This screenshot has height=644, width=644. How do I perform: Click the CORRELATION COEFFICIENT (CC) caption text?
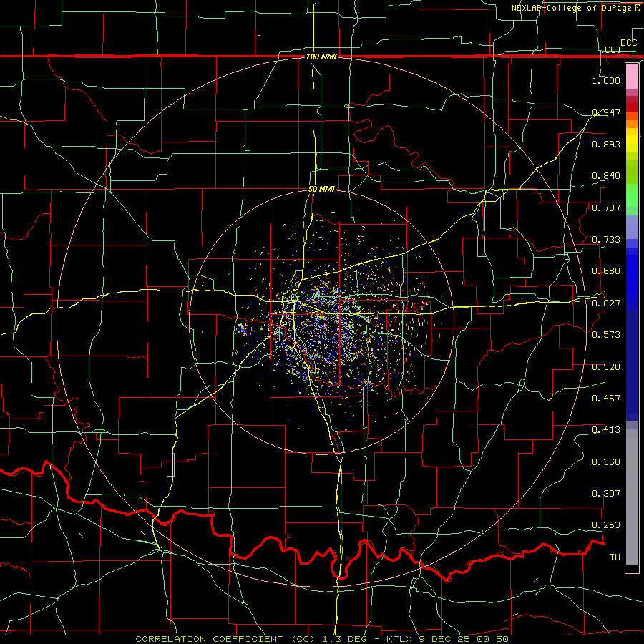click(225, 639)
